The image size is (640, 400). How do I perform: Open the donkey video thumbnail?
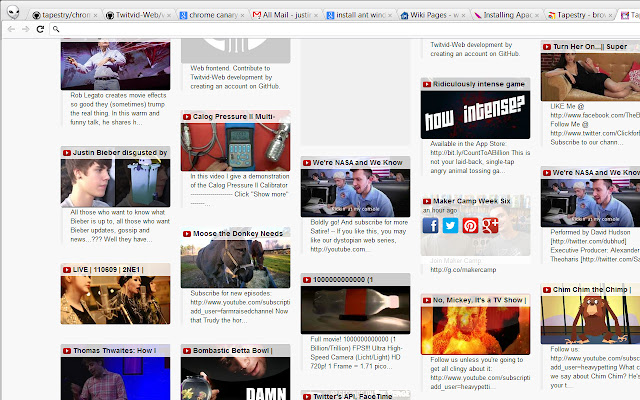(x=236, y=264)
